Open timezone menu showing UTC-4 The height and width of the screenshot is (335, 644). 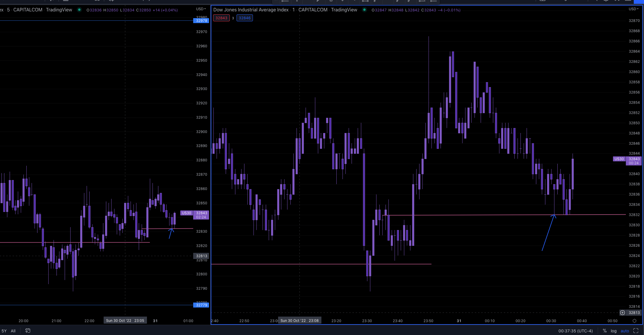point(575,331)
